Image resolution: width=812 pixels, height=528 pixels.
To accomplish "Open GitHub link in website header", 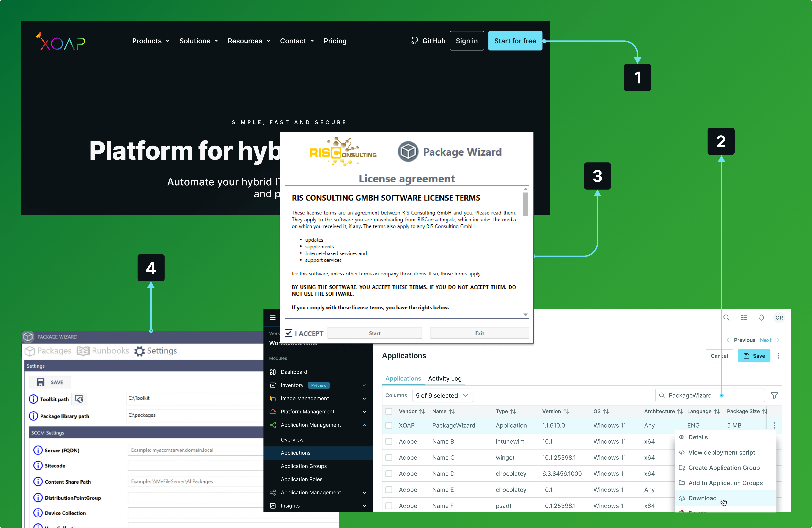I will tap(428, 41).
